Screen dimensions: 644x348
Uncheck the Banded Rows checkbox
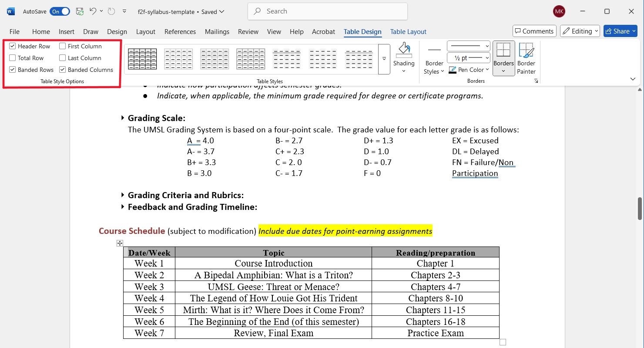click(12, 70)
